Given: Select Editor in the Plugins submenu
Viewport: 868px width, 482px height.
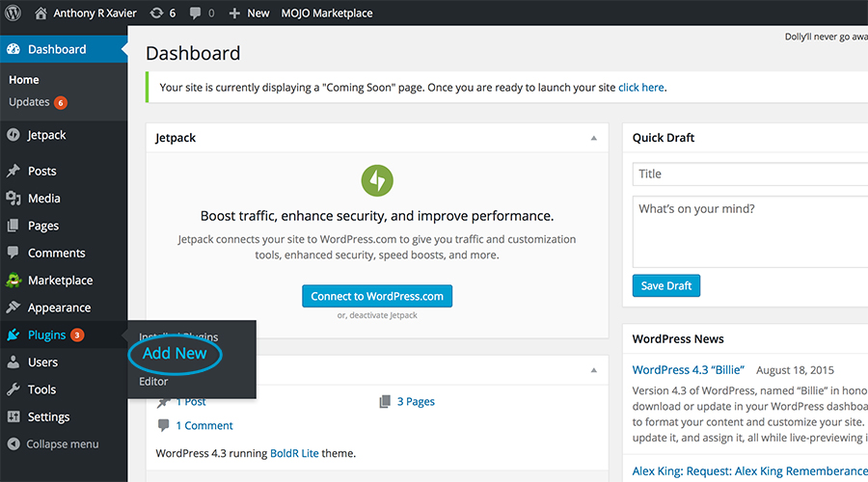Looking at the screenshot, I should point(153,382).
